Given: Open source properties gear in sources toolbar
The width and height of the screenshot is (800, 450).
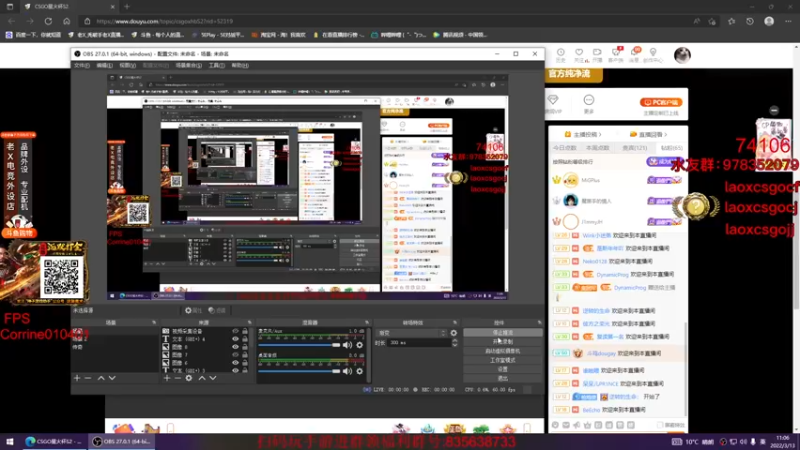Looking at the screenshot, I should tap(189, 378).
